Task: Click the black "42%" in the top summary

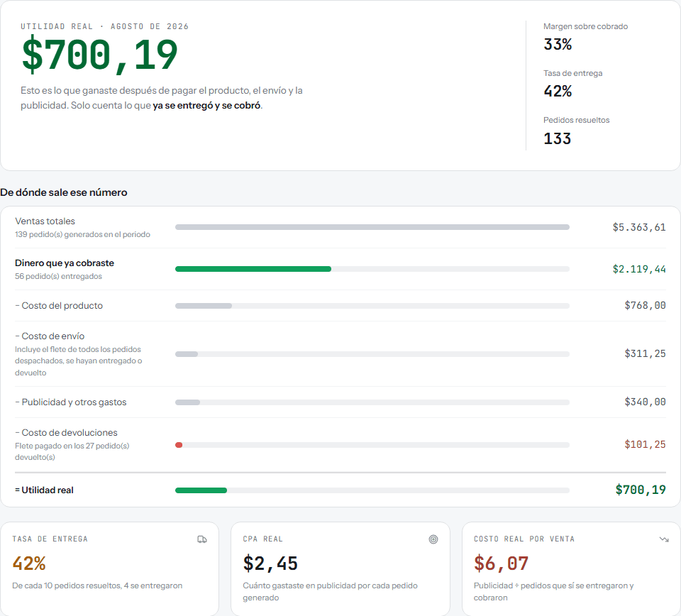Action: point(558,92)
